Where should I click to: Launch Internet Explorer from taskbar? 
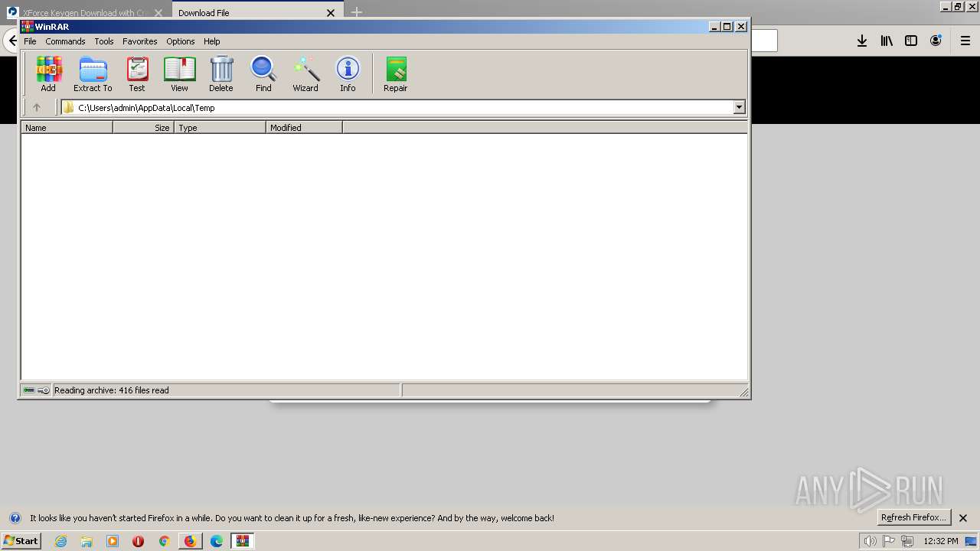pos(60,541)
